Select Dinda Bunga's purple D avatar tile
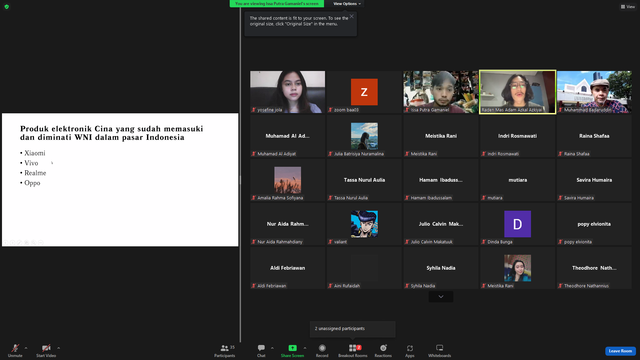Viewport: 640px width, 360px height. click(x=518, y=224)
